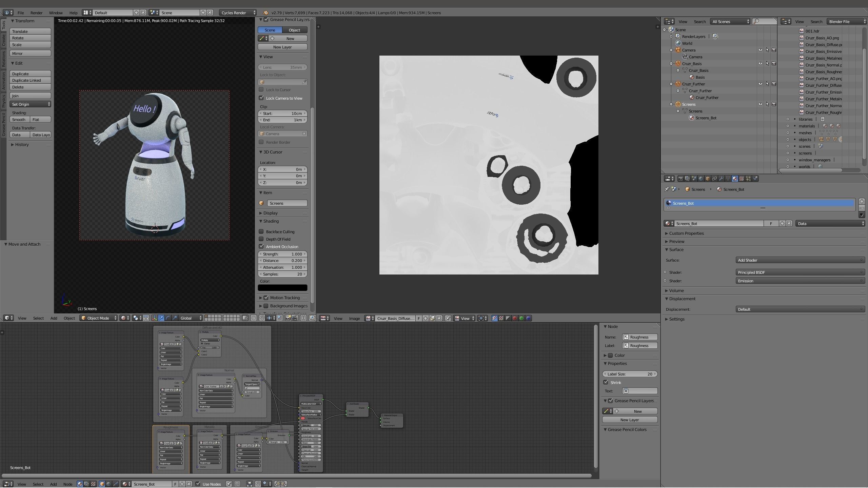Open the World properties tab icon

pyautogui.click(x=701, y=179)
